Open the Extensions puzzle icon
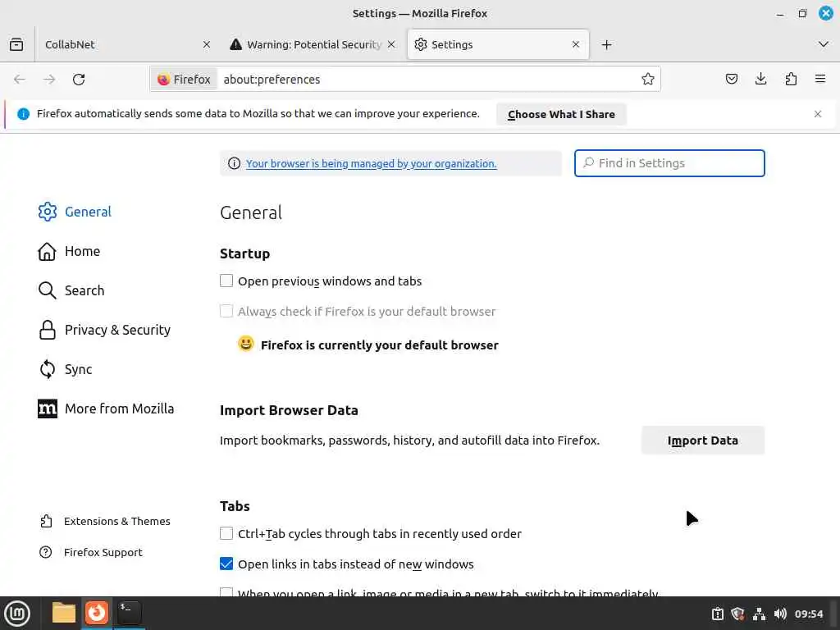Image resolution: width=840 pixels, height=630 pixels. click(x=791, y=80)
